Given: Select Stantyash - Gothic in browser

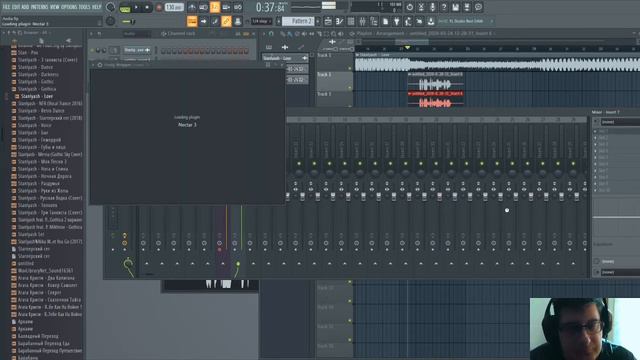Looking at the screenshot, I should coord(36,82).
